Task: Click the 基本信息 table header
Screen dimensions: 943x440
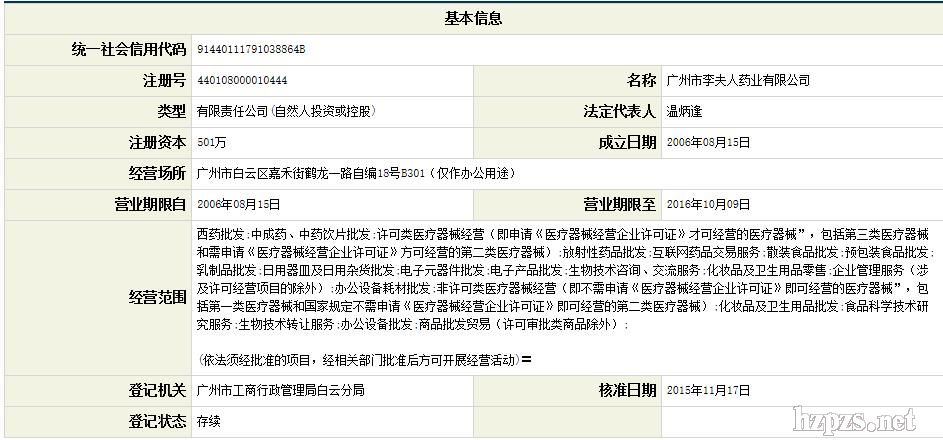Action: click(x=472, y=19)
